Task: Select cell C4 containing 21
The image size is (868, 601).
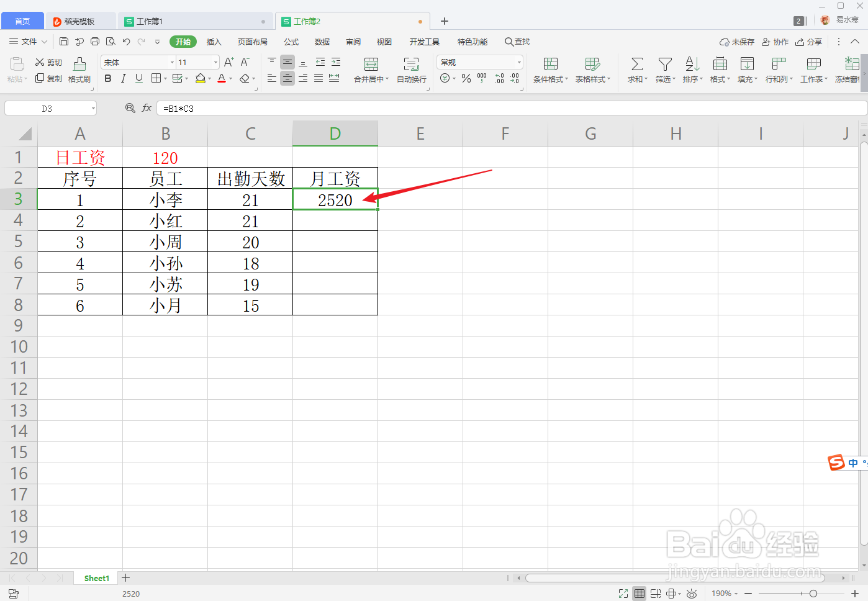Action: (250, 221)
